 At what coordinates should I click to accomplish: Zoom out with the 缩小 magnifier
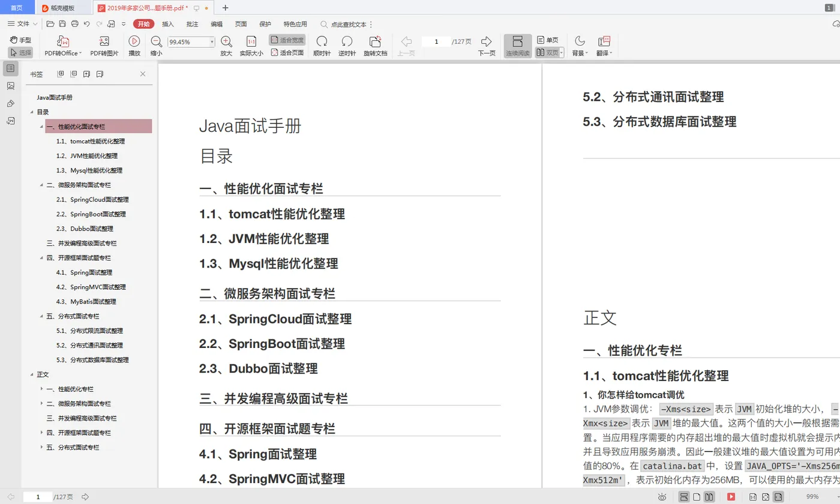coord(156,46)
